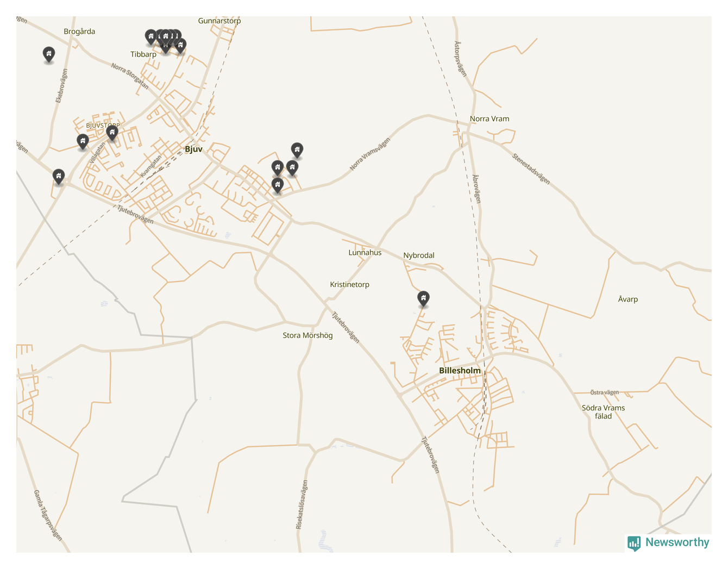Open the Newsworthy logo link
Viewport: 728px width, 569px height.
pyautogui.click(x=668, y=542)
